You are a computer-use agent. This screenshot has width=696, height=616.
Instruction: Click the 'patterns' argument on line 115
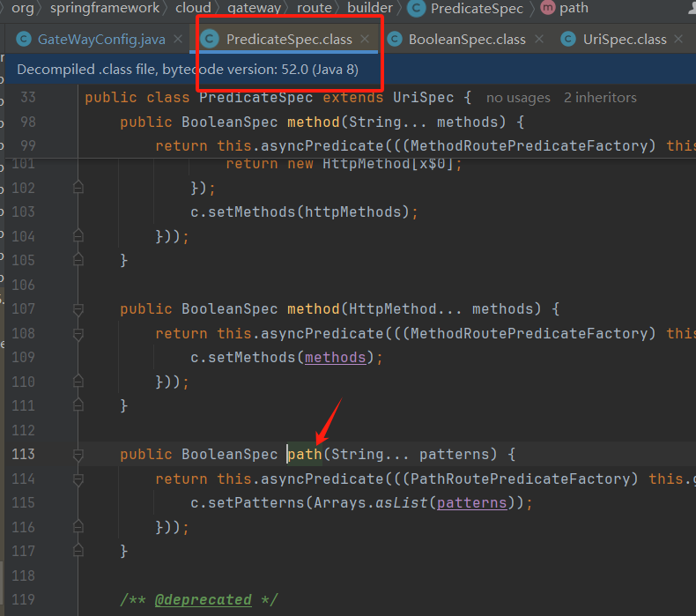(472, 502)
